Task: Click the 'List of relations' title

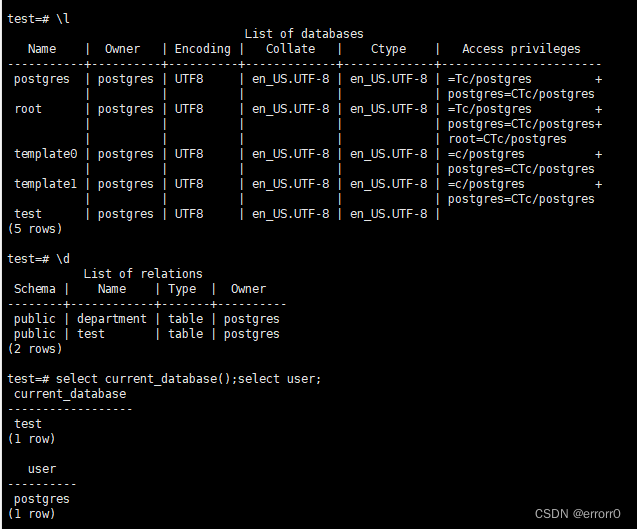Action: pos(143,274)
